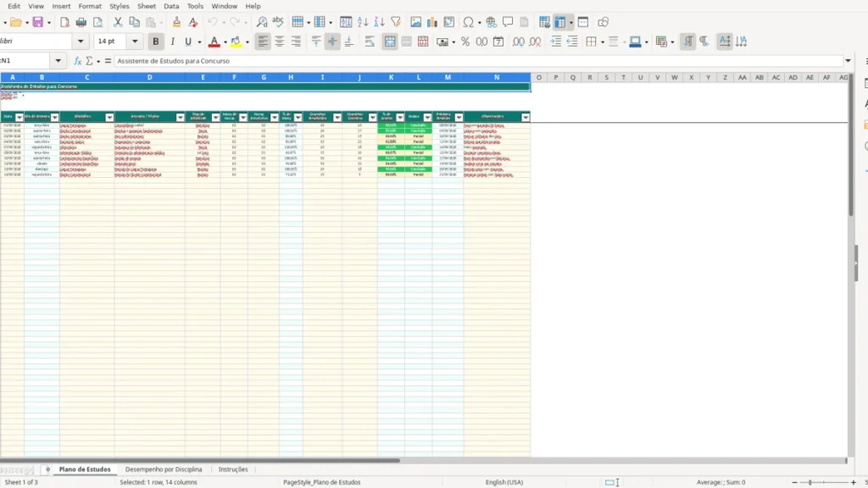This screenshot has width=868, height=488.
Task: Click inside the formula input line
Action: coord(479,61)
